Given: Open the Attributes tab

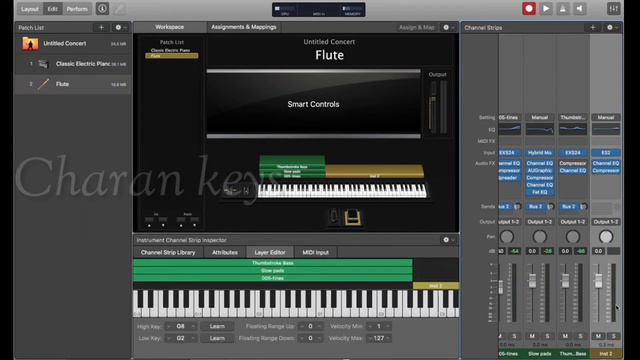Looking at the screenshot, I should 224,252.
